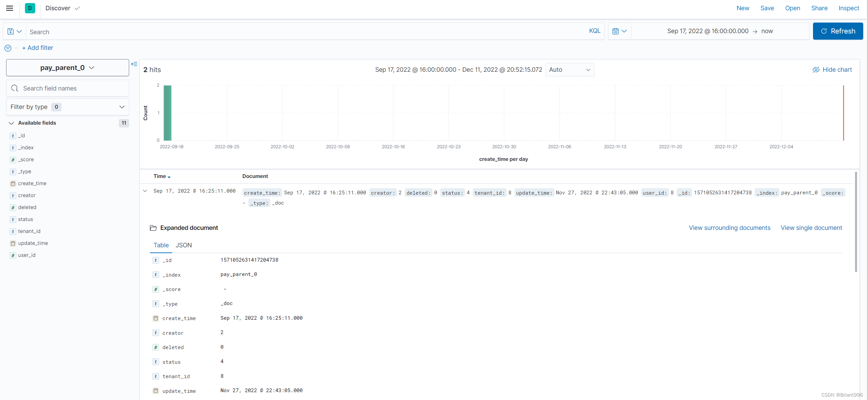This screenshot has height=400, width=868.
Task: Click the Refresh button to reload data
Action: point(837,31)
